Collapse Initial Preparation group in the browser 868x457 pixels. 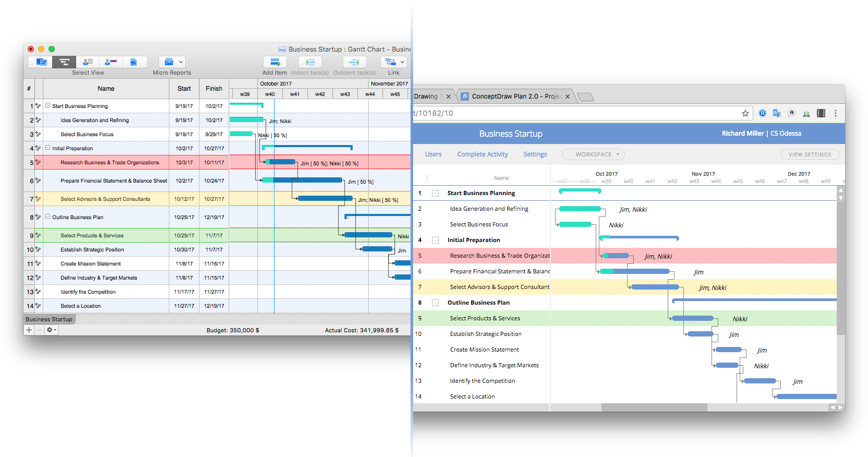coord(435,240)
